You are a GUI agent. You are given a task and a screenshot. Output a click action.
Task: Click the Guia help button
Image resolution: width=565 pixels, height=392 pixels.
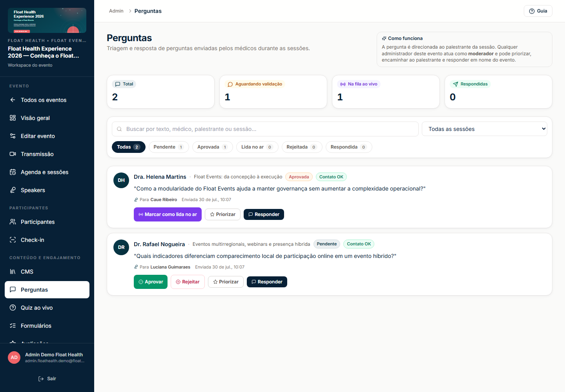point(538,11)
